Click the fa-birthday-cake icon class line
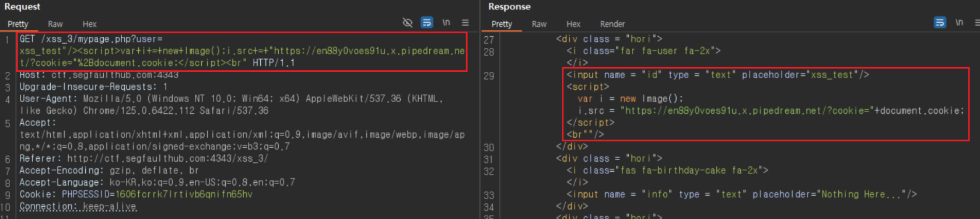This screenshot has height=219, width=980. pyautogui.click(x=667, y=171)
